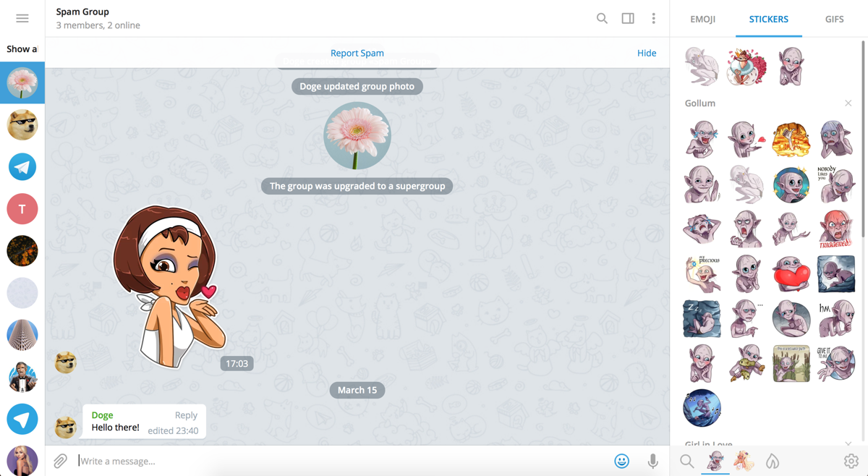Toggle the group info side panel
Viewport: 868px width, 476px height.
point(628,18)
